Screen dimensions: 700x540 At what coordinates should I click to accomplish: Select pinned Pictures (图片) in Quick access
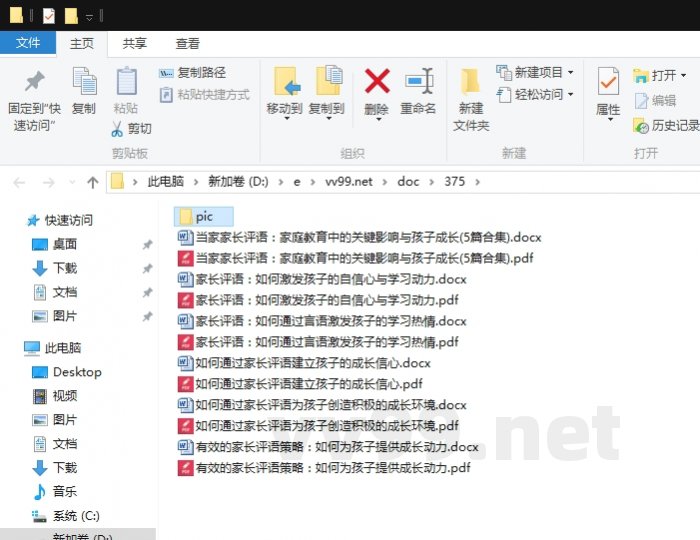point(54,316)
